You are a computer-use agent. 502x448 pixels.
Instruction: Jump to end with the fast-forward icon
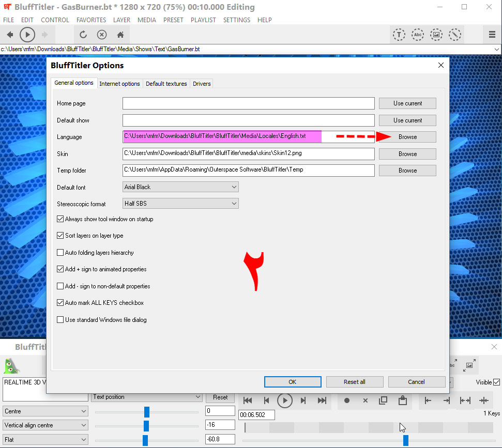(x=322, y=400)
